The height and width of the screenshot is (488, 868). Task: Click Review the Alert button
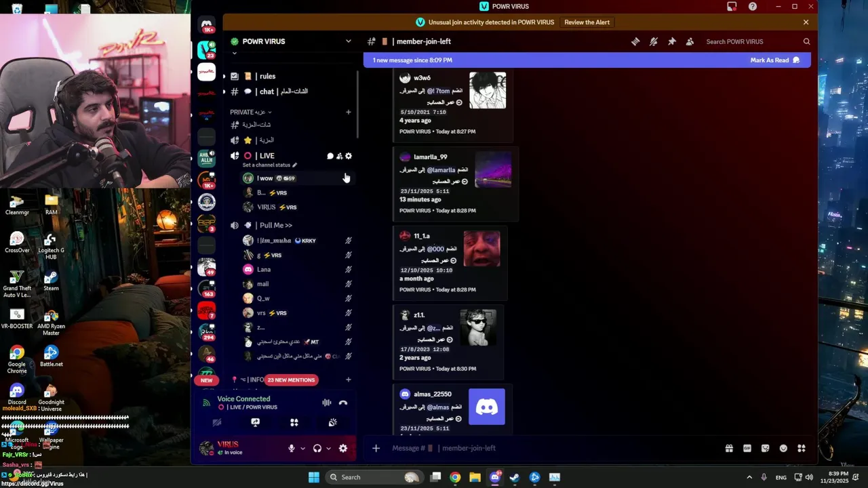coord(587,22)
